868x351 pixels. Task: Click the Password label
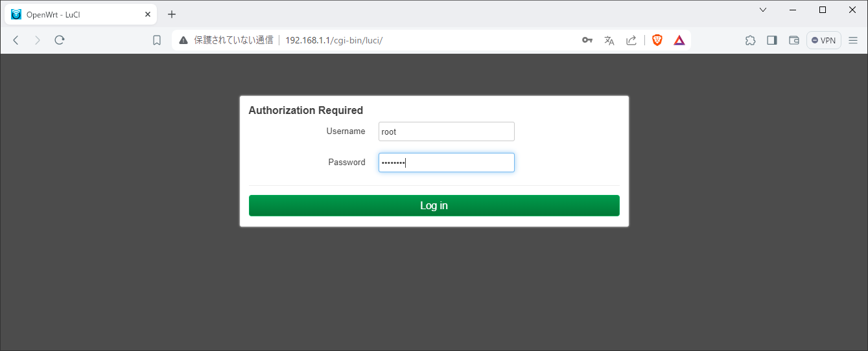(x=347, y=163)
